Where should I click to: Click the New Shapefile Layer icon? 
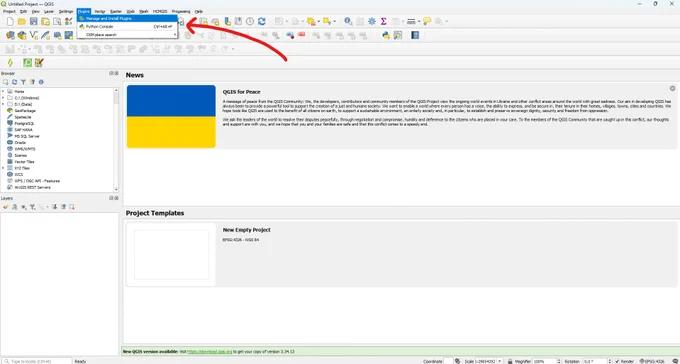[x=34, y=35]
